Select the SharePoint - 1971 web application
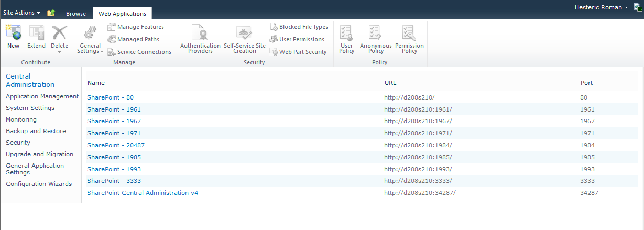Screen dimensions: 644x230 click(x=114, y=133)
